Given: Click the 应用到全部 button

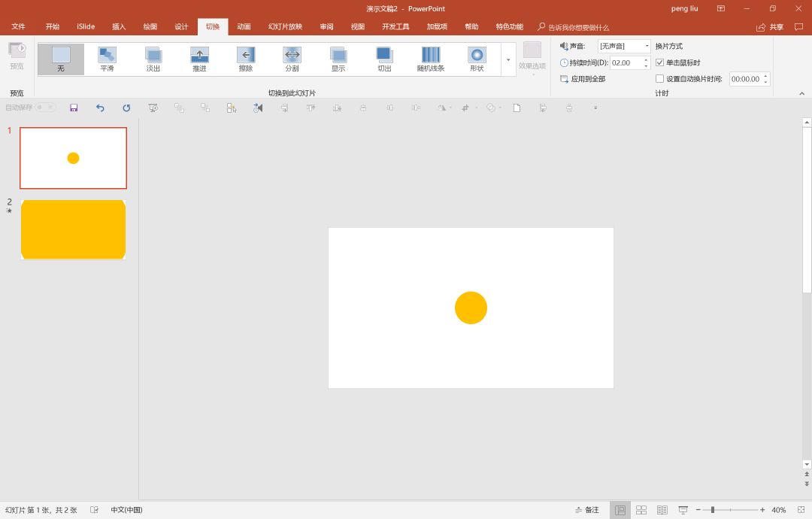Looking at the screenshot, I should [x=583, y=79].
